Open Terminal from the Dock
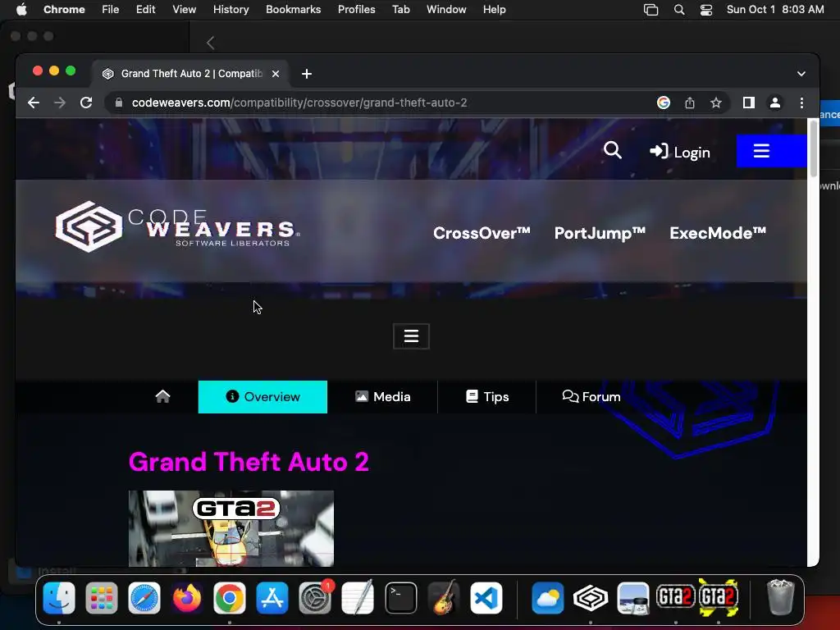This screenshot has height=630, width=840. [400, 598]
